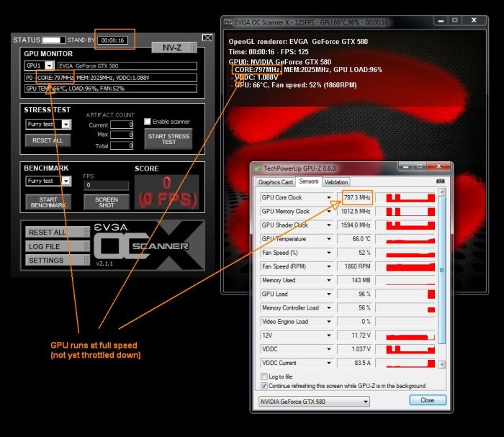Open Memory Used sensor dropdown
Image resolution: width=504 pixels, height=437 pixels.
point(329,280)
